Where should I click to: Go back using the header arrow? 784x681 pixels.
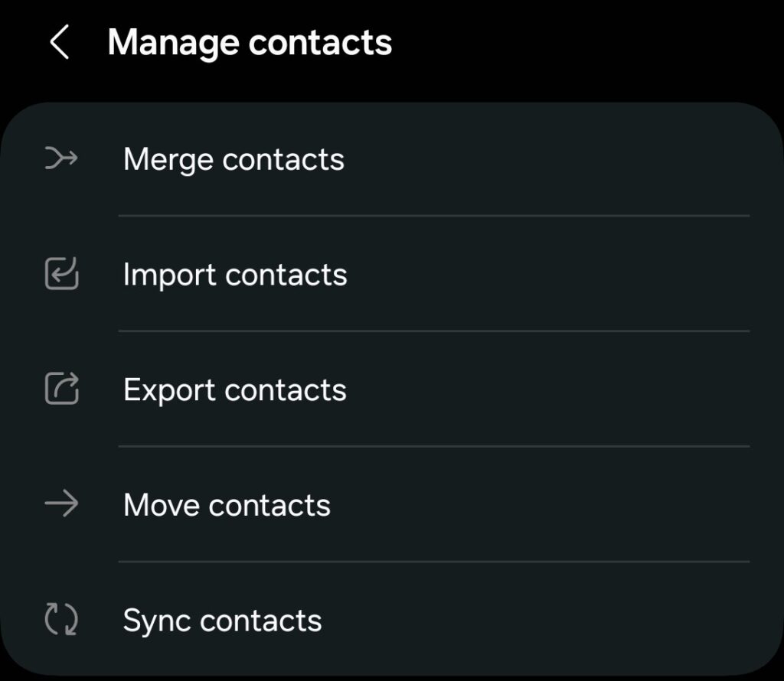pos(60,42)
